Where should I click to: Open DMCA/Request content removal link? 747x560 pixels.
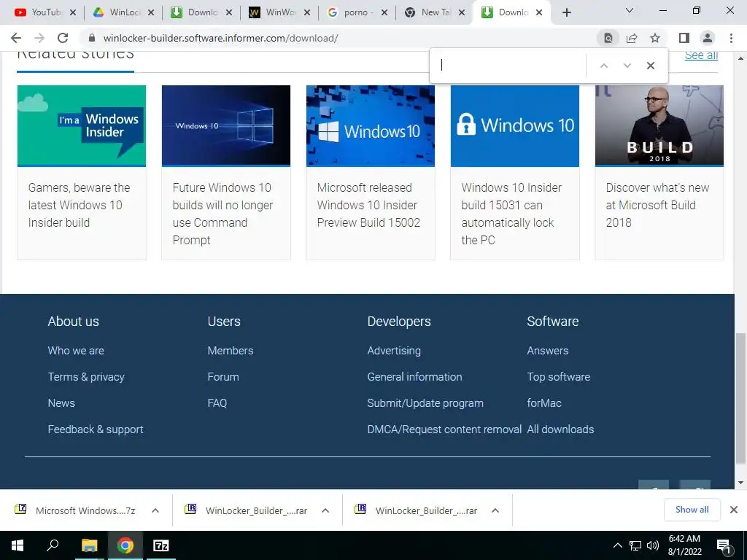(x=444, y=429)
